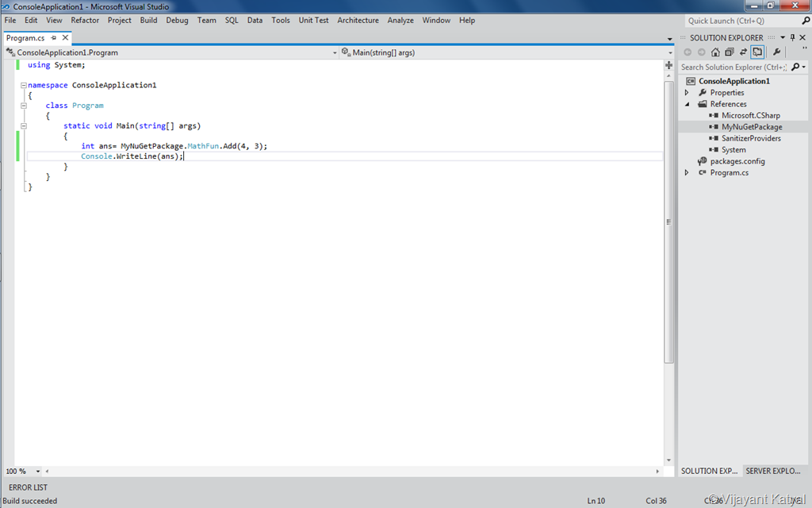Screen dimensions: 812x508
Task: Click Solution Explorer toolbar overflow dots
Action: tap(804, 48)
